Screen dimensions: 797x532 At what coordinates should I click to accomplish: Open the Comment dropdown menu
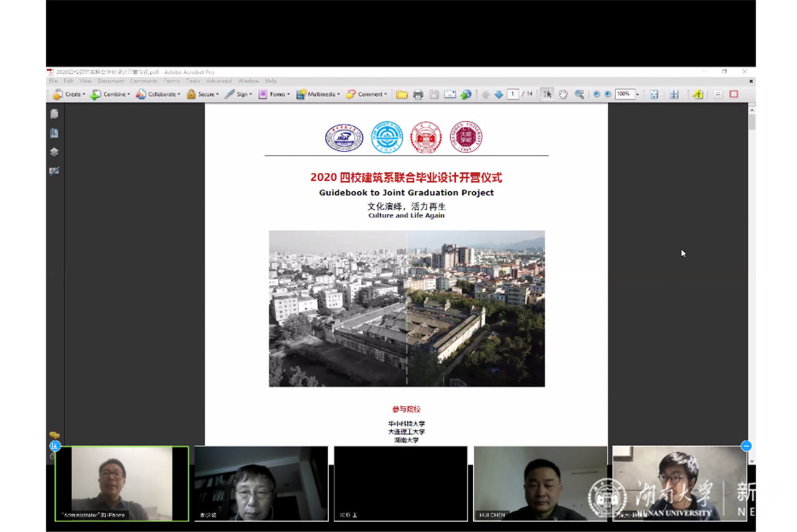click(x=367, y=94)
